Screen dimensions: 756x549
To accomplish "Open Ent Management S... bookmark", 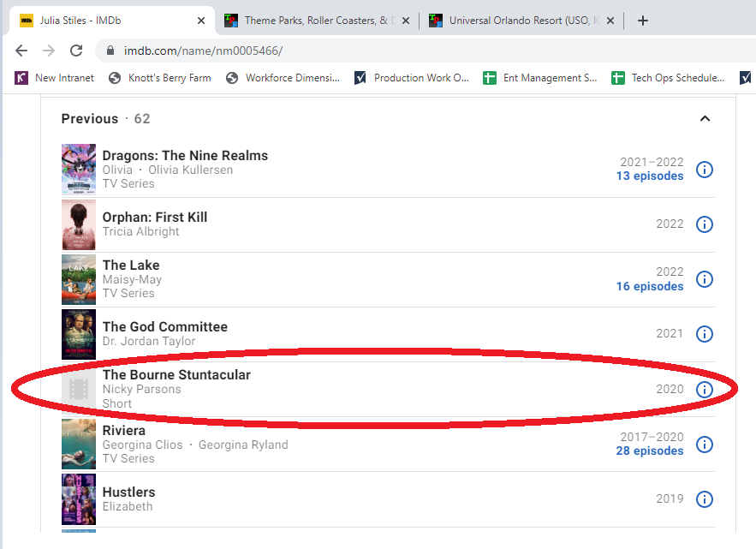I will click(540, 78).
